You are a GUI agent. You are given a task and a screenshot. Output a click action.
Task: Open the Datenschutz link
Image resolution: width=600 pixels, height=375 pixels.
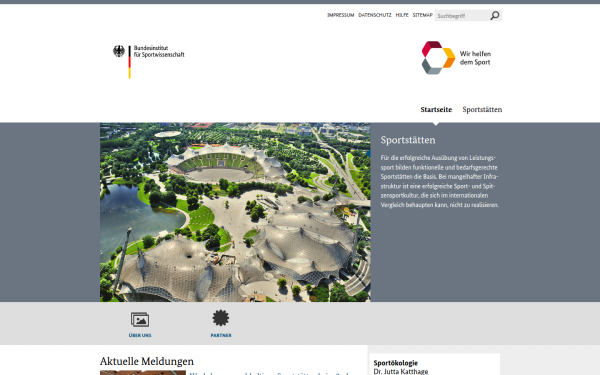coord(375,15)
